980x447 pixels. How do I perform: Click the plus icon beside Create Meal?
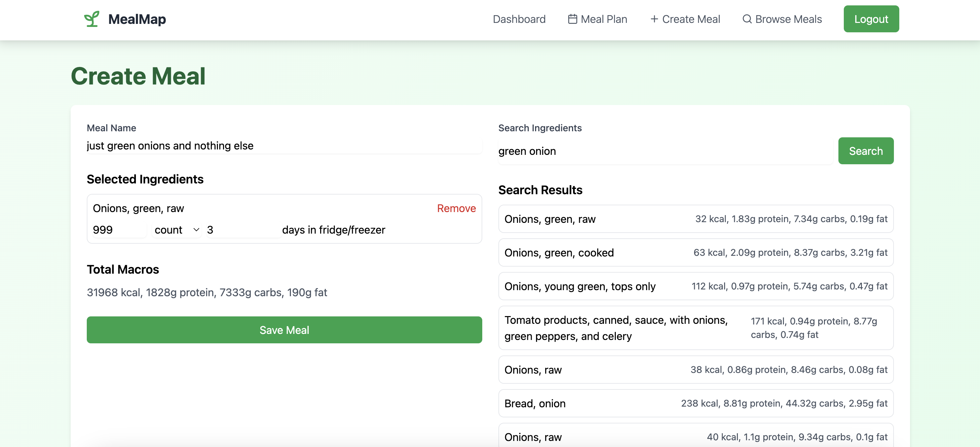pyautogui.click(x=654, y=19)
